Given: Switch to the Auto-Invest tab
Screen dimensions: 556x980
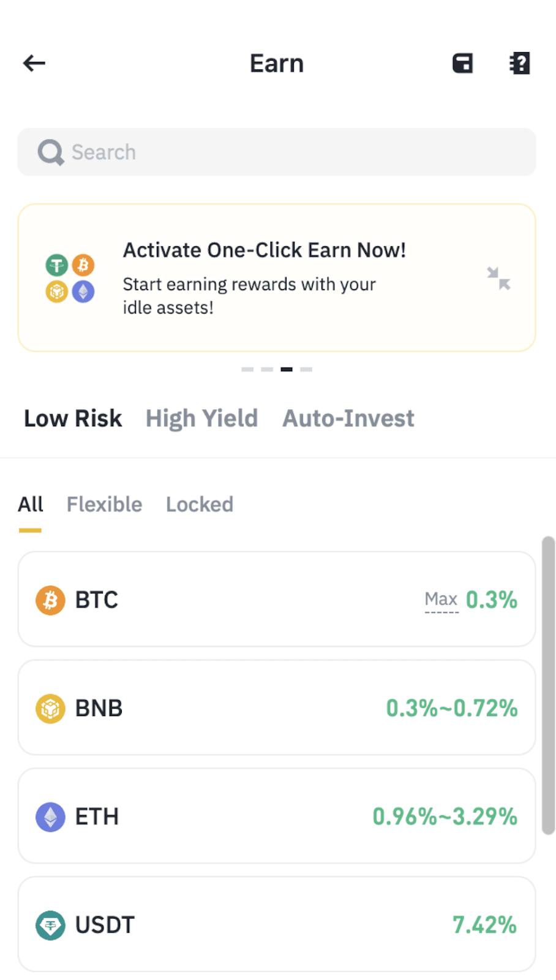Looking at the screenshot, I should tap(348, 419).
